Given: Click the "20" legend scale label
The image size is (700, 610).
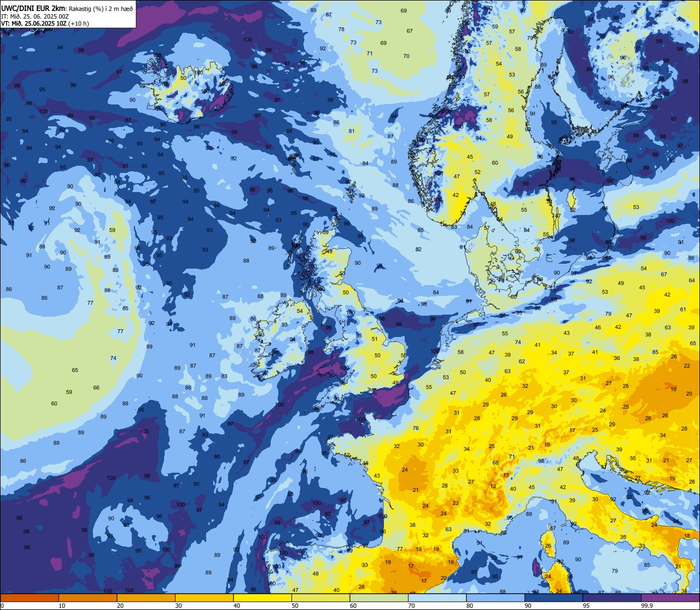Looking at the screenshot, I should (x=120, y=606).
